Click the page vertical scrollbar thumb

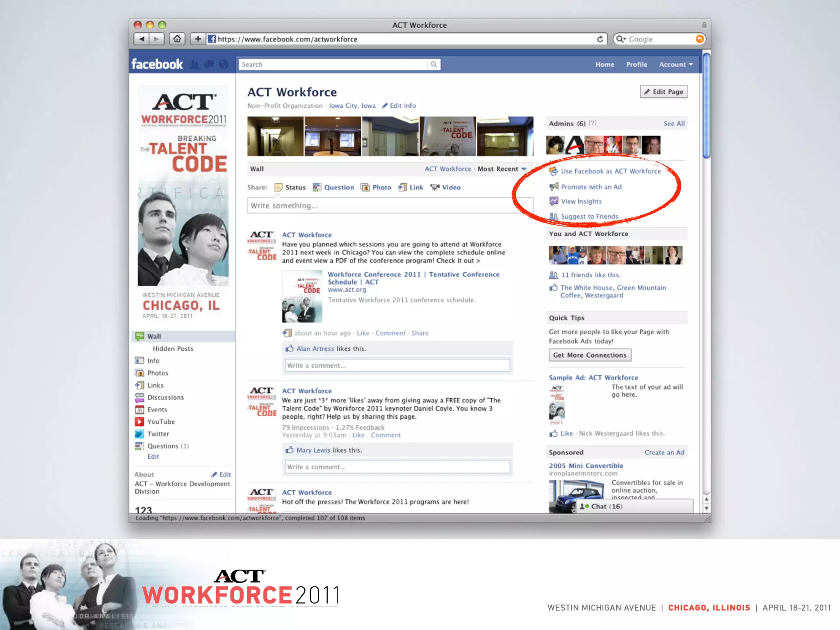tap(706, 105)
